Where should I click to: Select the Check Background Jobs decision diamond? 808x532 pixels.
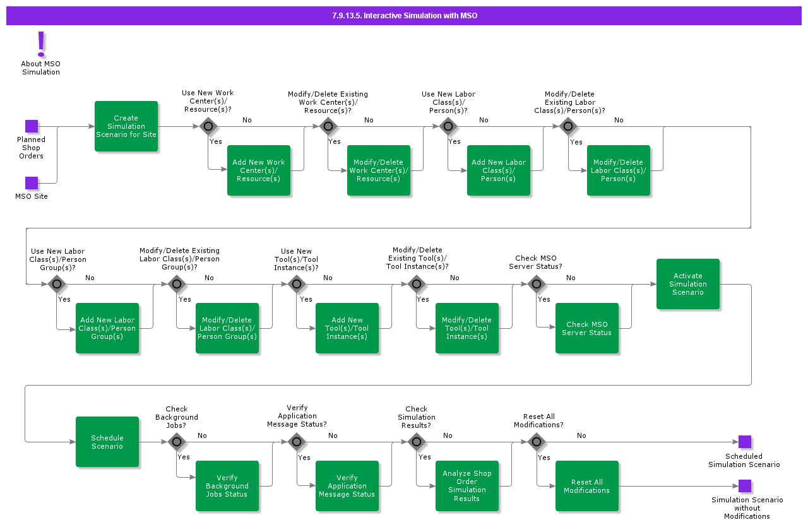(x=177, y=442)
